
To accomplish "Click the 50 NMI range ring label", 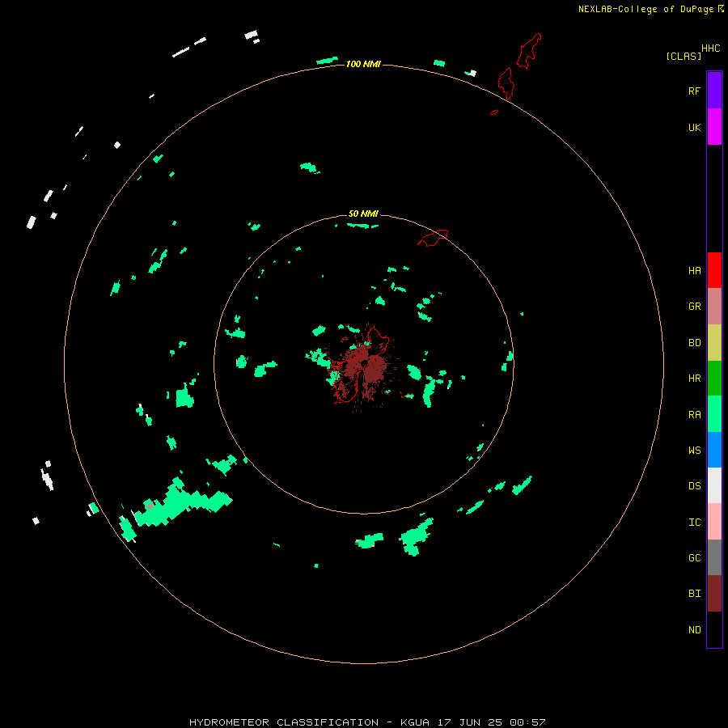I will (363, 214).
